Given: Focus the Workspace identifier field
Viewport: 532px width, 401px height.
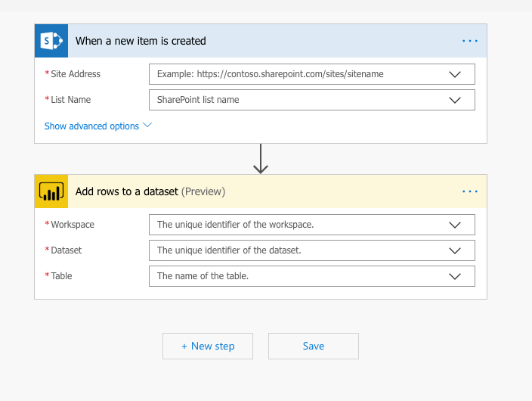Looking at the screenshot, I should tap(295, 225).
